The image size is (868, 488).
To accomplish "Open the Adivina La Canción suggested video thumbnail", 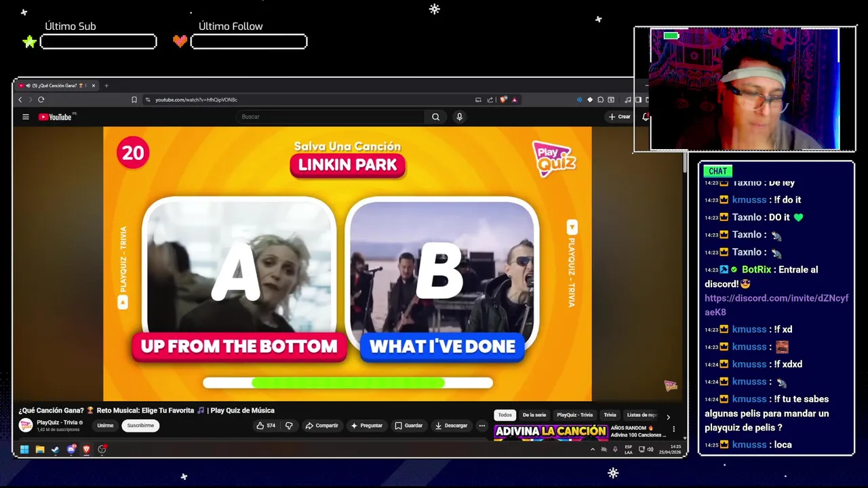I will click(550, 432).
